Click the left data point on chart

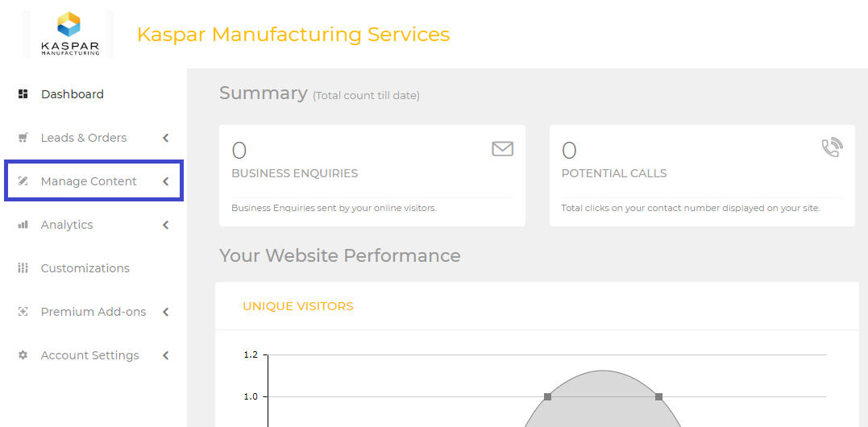point(547,396)
